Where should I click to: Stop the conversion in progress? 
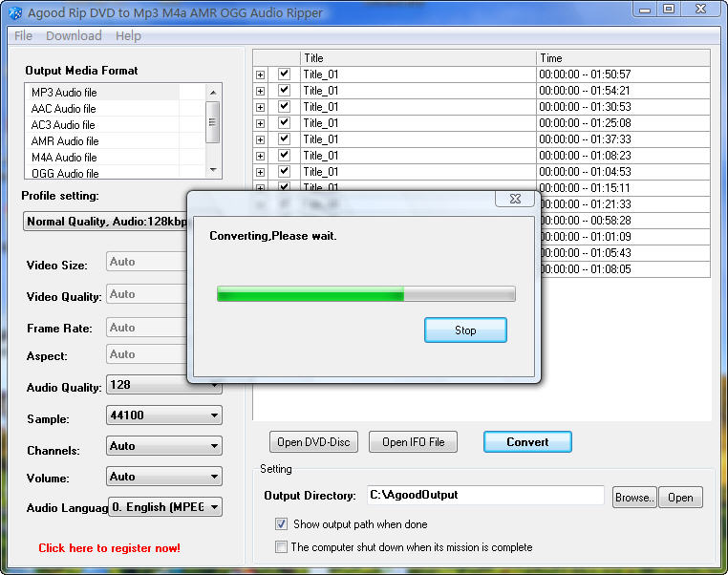click(x=465, y=330)
